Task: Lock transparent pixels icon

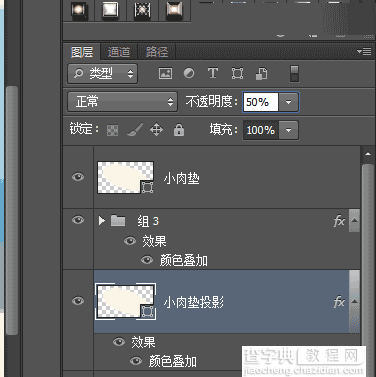Action: [x=113, y=130]
